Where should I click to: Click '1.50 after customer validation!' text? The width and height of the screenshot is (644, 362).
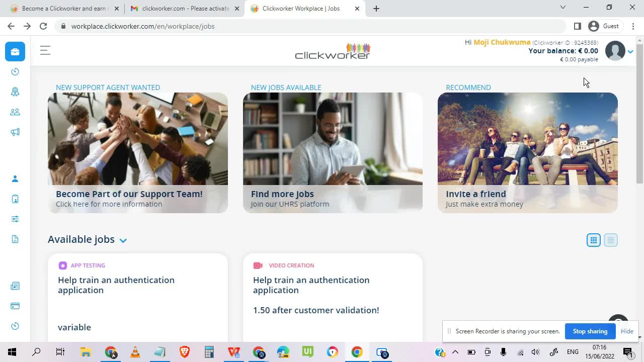pyautogui.click(x=316, y=310)
